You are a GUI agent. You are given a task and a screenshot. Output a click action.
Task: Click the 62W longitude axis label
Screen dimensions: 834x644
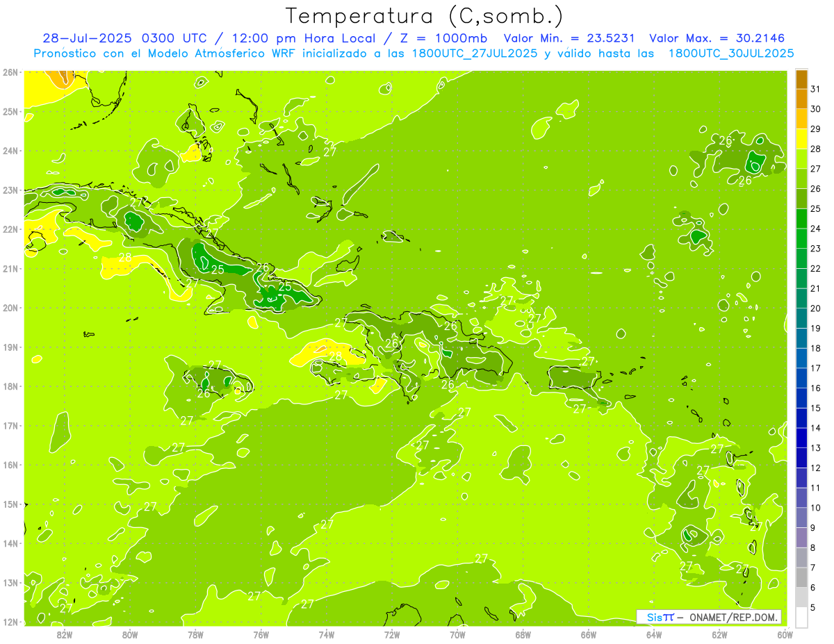tap(720, 634)
